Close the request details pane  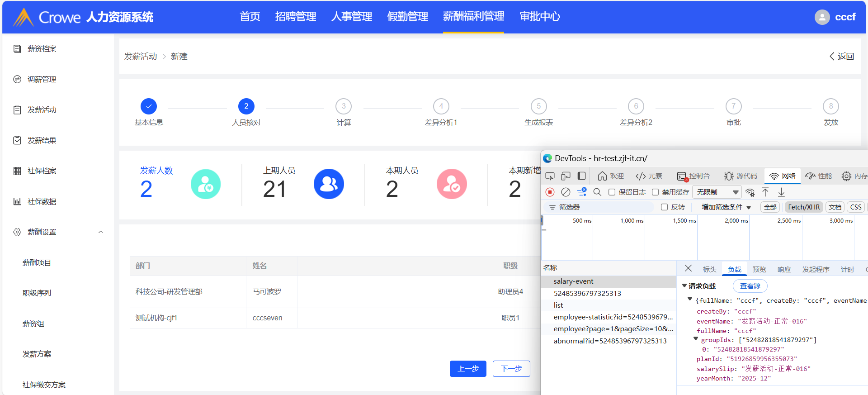(x=688, y=268)
